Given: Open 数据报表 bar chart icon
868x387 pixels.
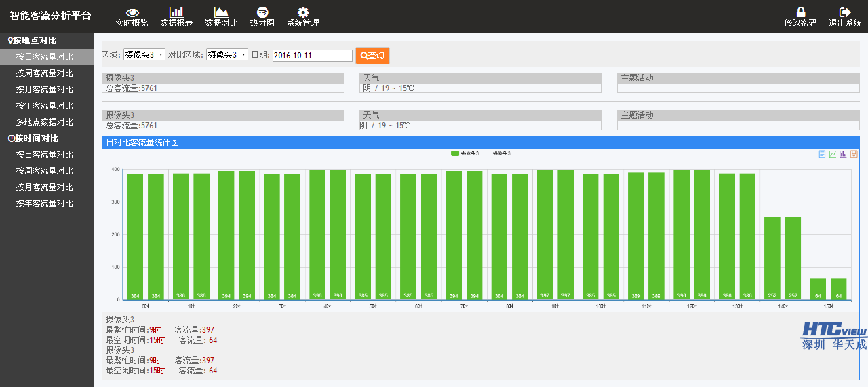Looking at the screenshot, I should [176, 12].
